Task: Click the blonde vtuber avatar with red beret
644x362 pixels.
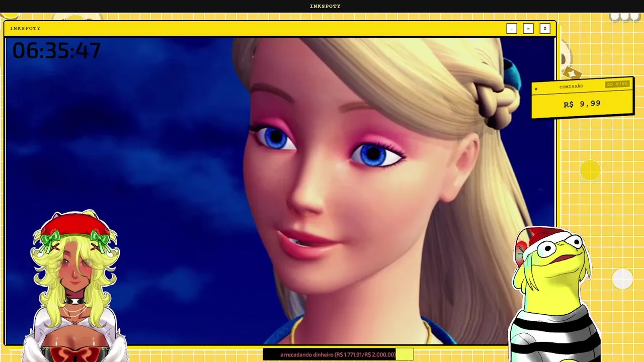Action: [x=75, y=287]
